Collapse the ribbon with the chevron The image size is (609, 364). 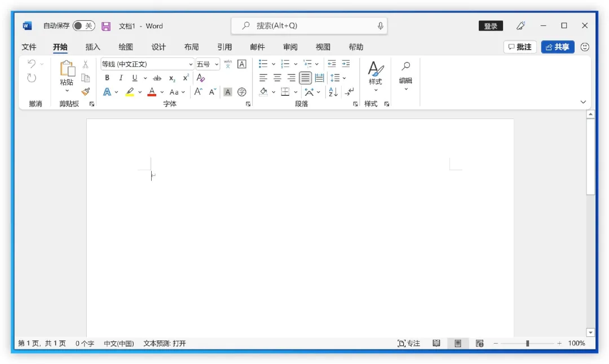coord(583,102)
